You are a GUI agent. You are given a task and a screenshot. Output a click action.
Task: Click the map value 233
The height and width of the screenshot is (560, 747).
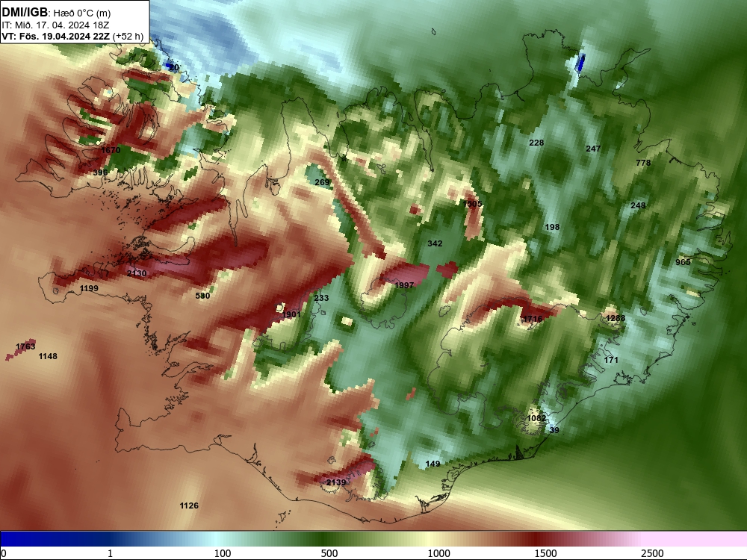point(321,298)
